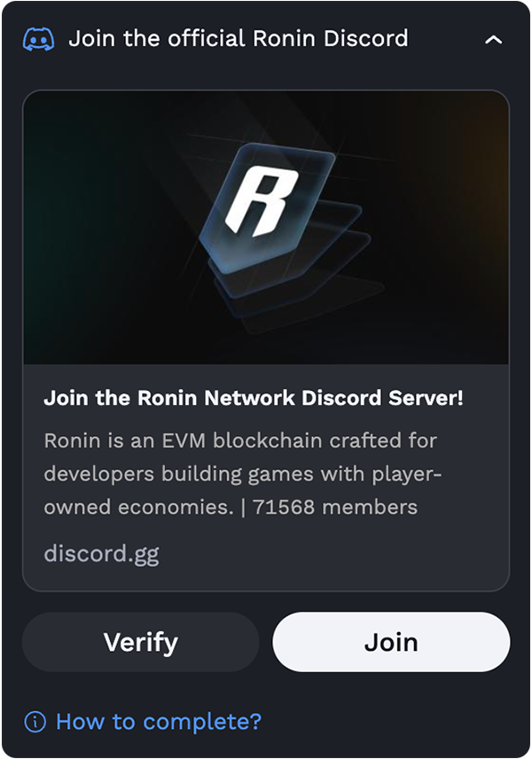532x759 pixels.
Task: Click the word Ronin in the header
Action: 284,39
